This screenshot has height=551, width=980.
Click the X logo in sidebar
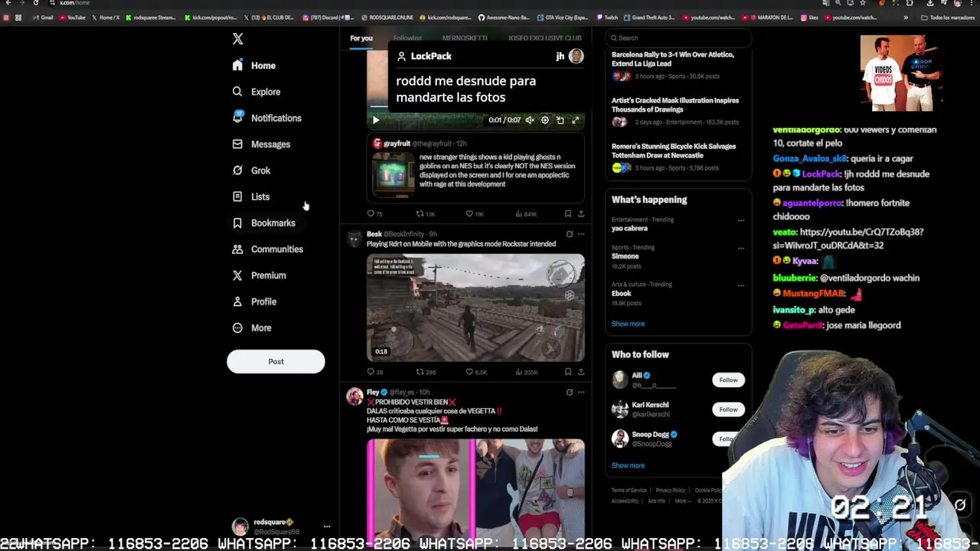237,39
